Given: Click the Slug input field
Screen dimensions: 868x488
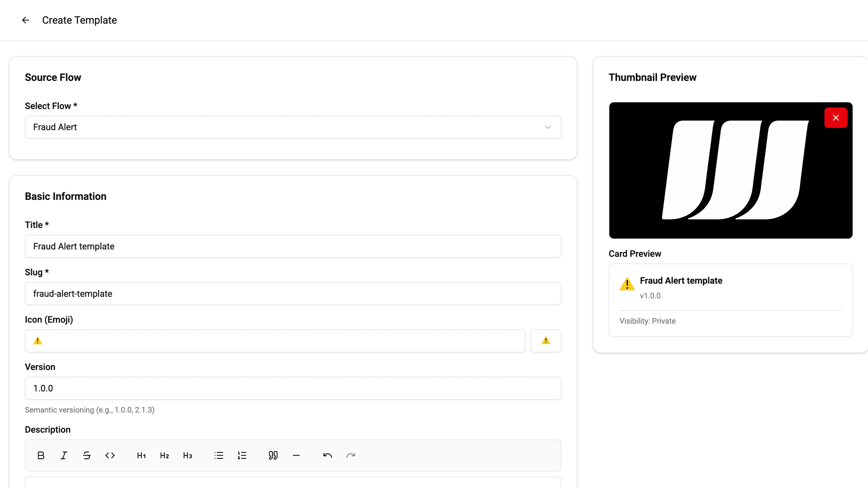Looking at the screenshot, I should click(x=293, y=293).
